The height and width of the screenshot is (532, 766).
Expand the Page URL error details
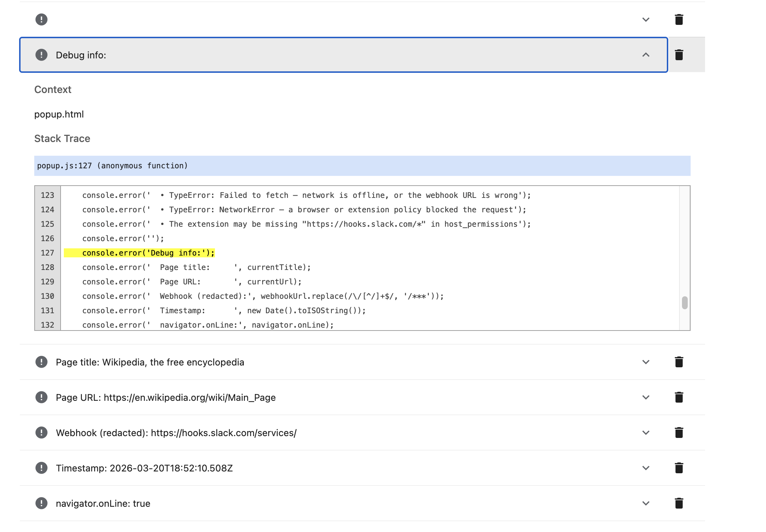point(646,397)
